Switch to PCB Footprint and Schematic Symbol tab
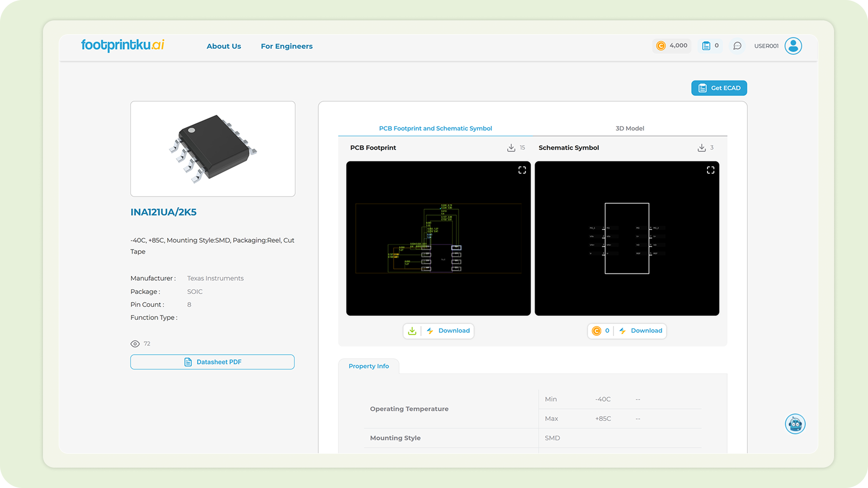This screenshot has height=488, width=868. tap(435, 128)
